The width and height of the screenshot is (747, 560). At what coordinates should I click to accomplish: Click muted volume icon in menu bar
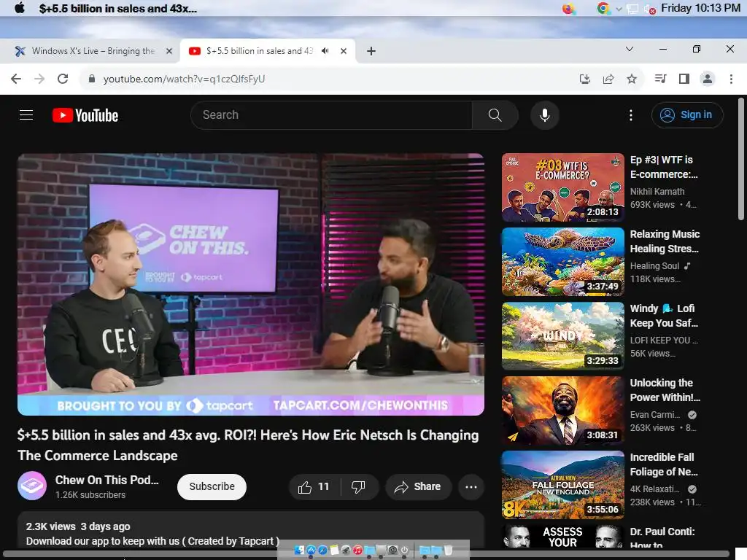coord(649,9)
